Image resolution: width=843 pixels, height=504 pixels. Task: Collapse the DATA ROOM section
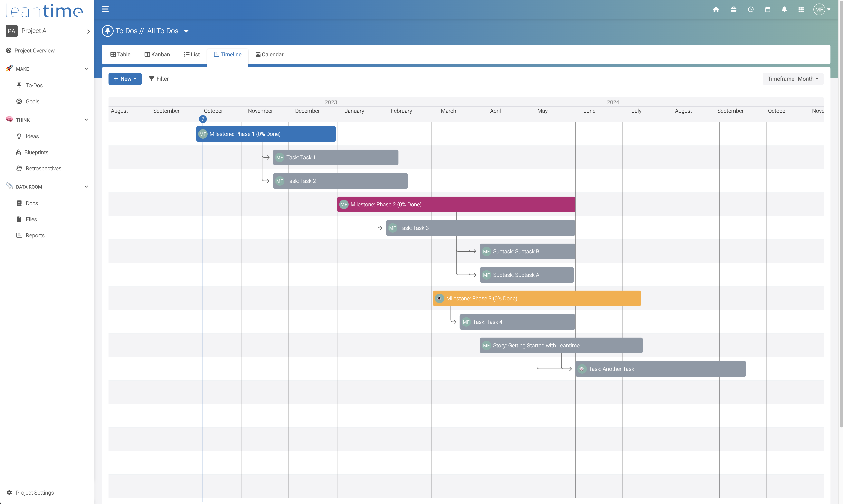tap(86, 186)
